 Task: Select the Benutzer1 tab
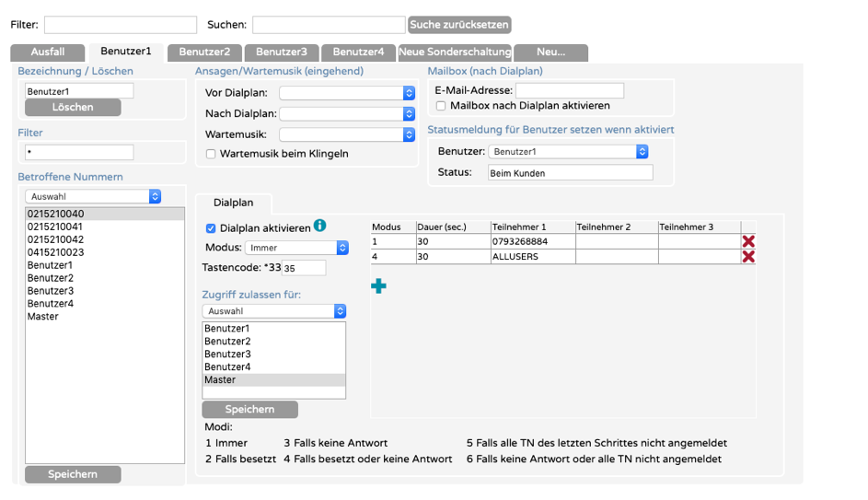126,52
